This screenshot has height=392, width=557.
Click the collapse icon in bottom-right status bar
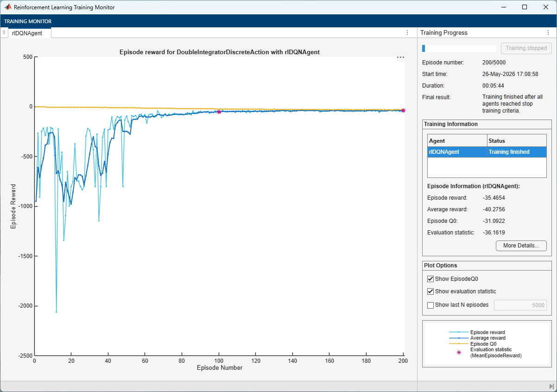(x=551, y=386)
